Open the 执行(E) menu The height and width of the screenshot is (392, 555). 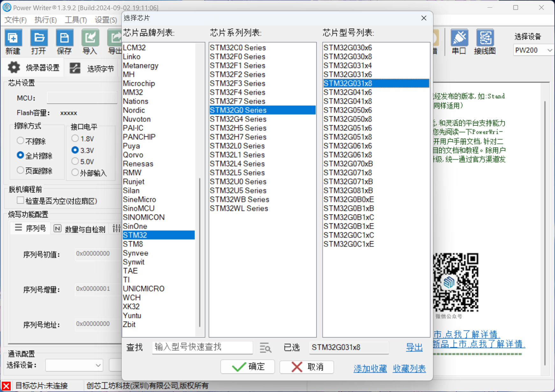pyautogui.click(x=46, y=20)
